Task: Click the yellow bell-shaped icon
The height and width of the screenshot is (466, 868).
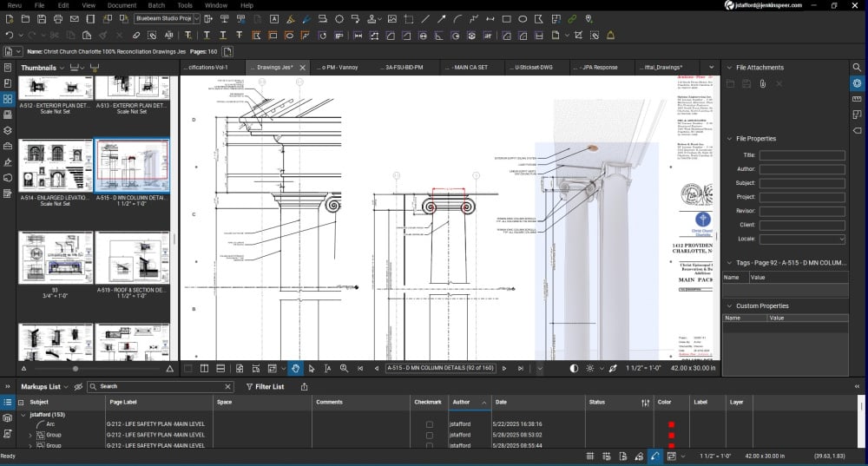Action: (610, 36)
